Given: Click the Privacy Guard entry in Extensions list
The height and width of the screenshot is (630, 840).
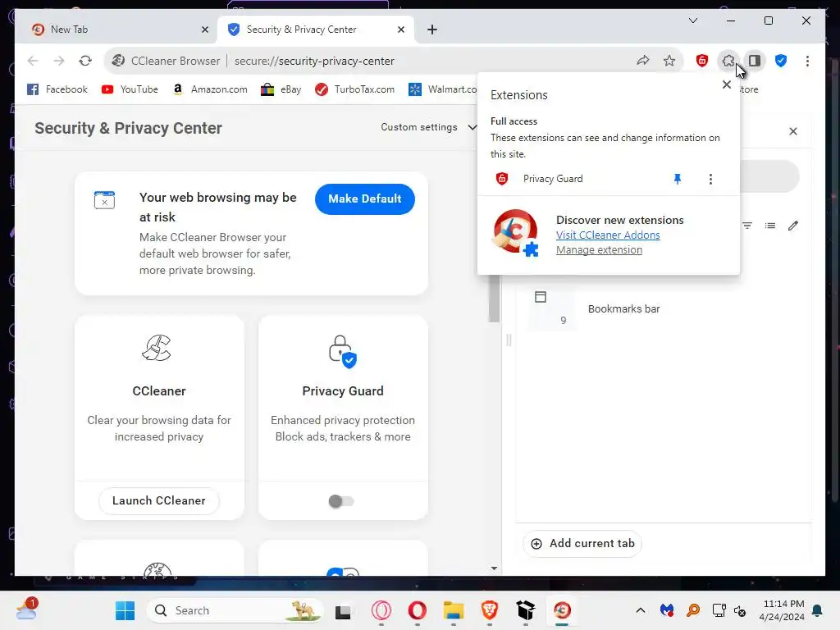Looking at the screenshot, I should tap(553, 179).
